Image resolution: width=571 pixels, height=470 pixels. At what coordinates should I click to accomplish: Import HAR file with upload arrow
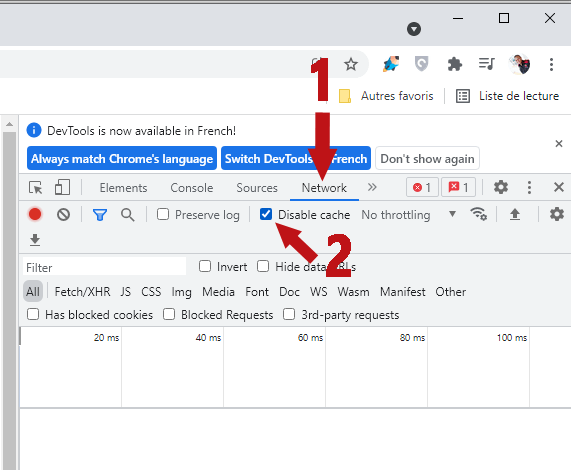[515, 214]
